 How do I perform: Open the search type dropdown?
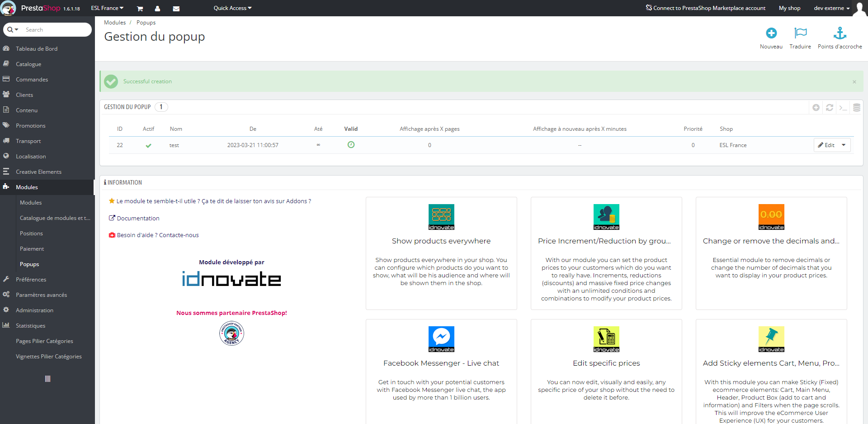[13, 30]
